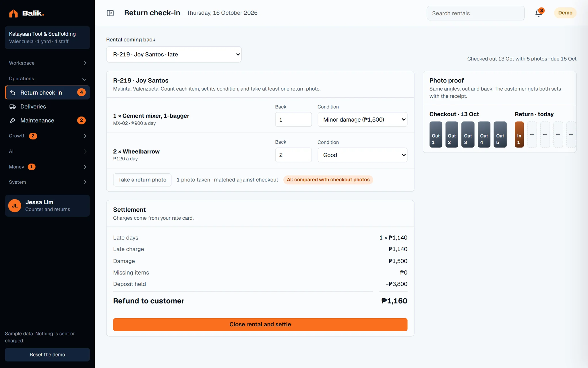Click the JL avatar for Jessa Lim
The width and height of the screenshot is (588, 368).
point(15,206)
